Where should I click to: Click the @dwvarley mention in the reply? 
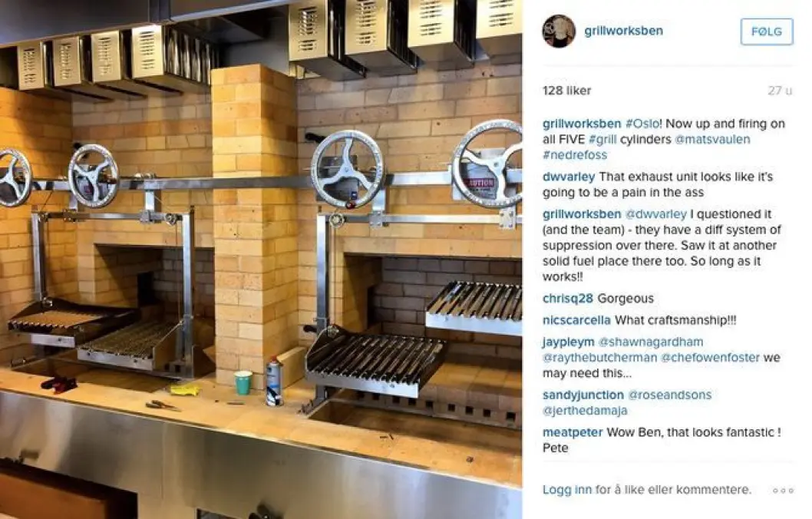(x=656, y=214)
